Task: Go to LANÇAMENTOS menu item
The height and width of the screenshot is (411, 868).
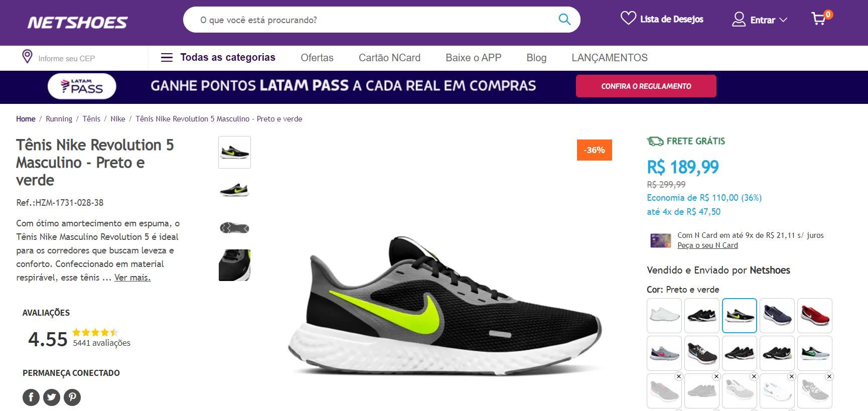Action: tap(610, 58)
